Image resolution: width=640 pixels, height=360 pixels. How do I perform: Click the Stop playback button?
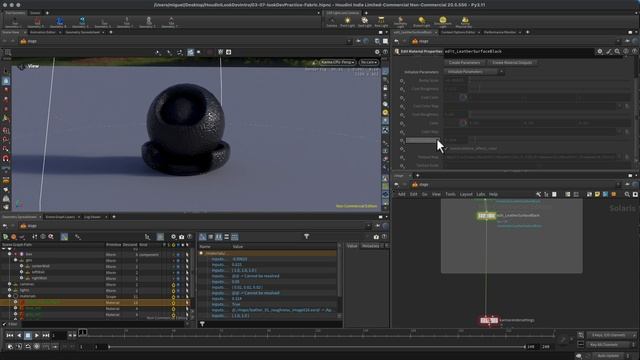point(28,336)
